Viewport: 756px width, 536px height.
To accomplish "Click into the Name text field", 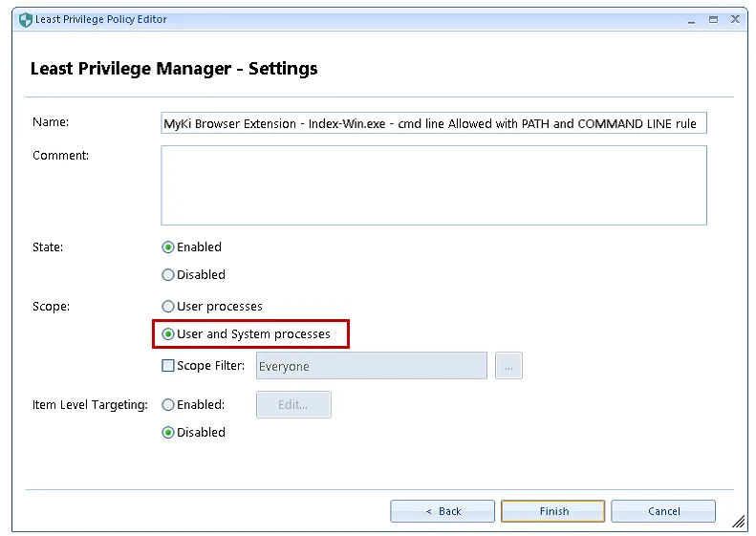I will coord(434,124).
